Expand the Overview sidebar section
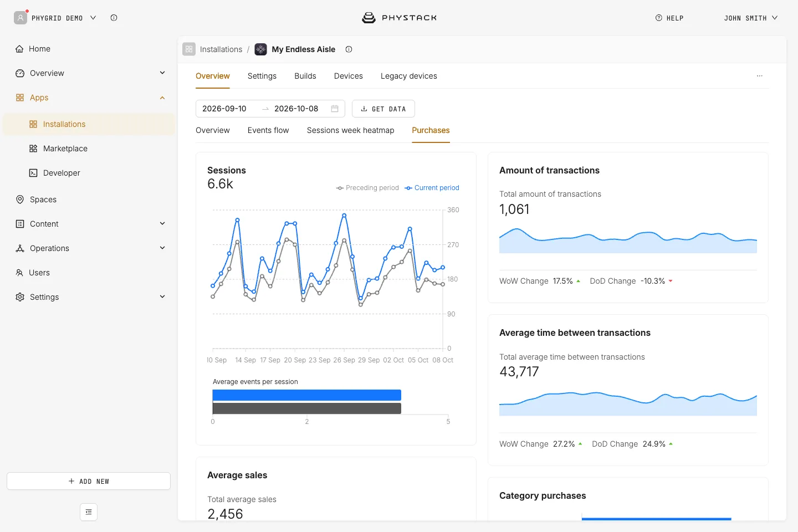Screen dimensions: 798x532 (x=162, y=73)
